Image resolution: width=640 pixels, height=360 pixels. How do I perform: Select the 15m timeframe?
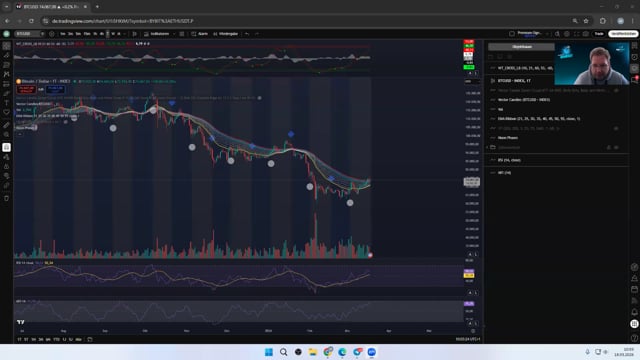87,34
